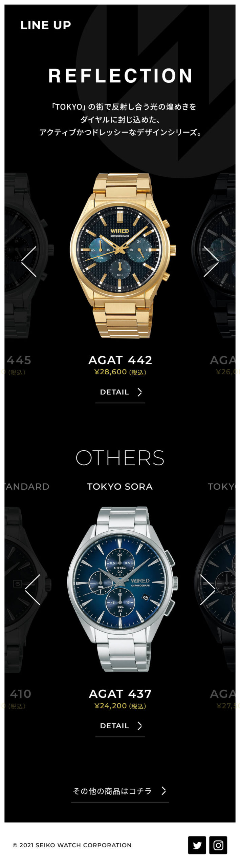
Task: Click the AGAT 437 product title
Action: coord(120,693)
